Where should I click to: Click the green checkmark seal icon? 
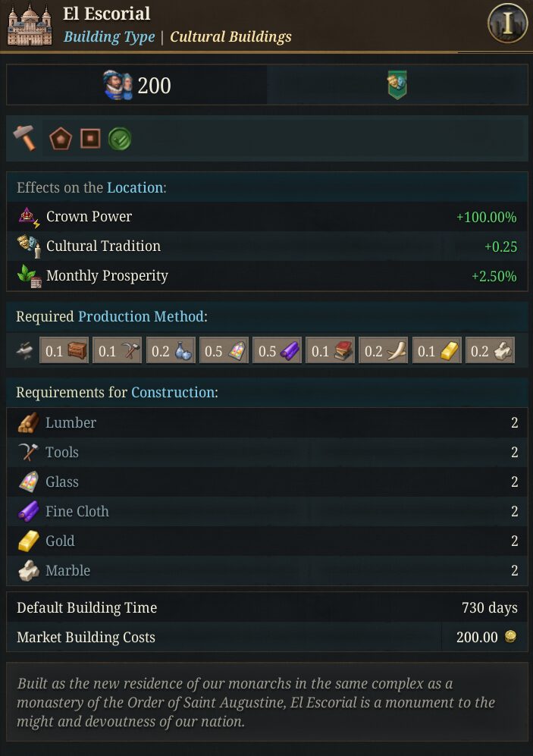point(120,139)
